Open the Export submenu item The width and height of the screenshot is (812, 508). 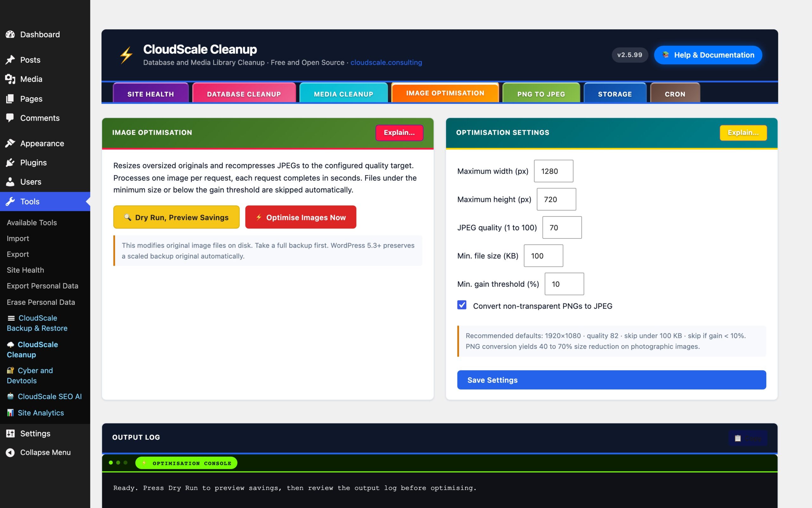18,254
